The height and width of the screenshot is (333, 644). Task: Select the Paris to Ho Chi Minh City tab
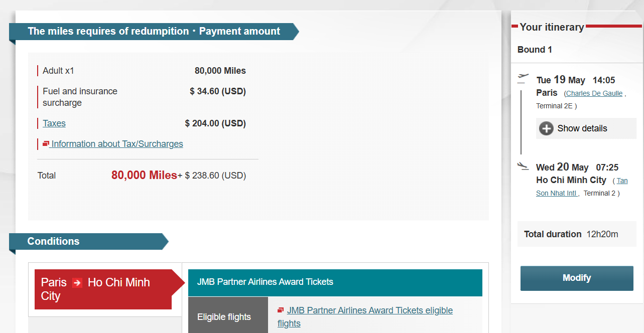tap(103, 289)
